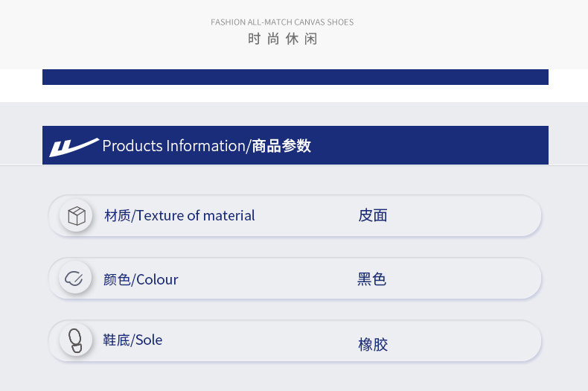Click the 橡胶 sole value
Image resolution: width=588 pixels, height=391 pixels.
pos(373,345)
